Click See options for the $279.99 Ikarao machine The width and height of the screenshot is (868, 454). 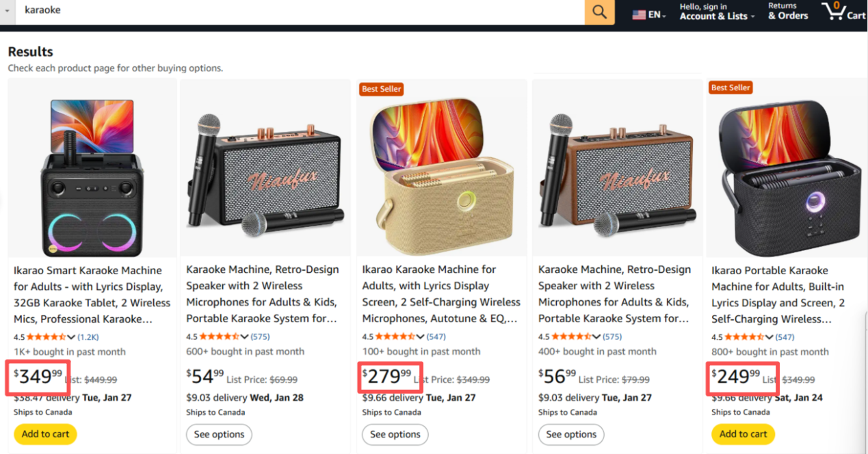click(x=395, y=434)
